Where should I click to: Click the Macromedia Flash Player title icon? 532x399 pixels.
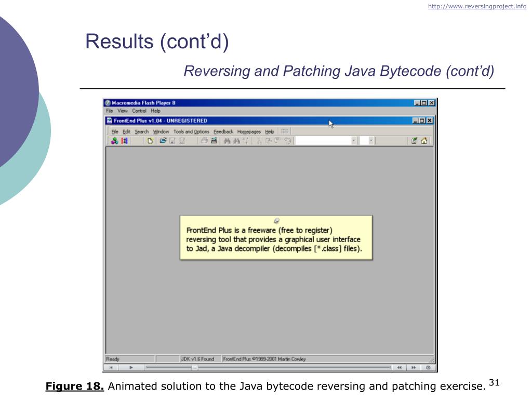click(x=108, y=103)
